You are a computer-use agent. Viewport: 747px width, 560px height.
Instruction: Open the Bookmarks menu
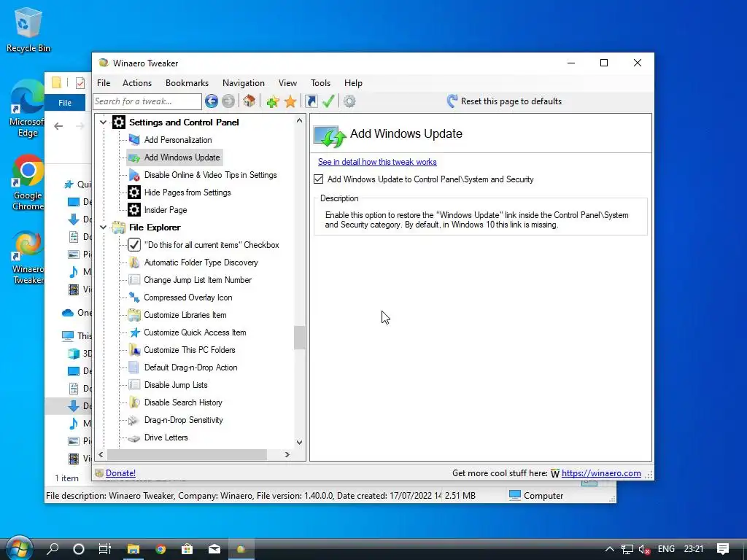187,83
